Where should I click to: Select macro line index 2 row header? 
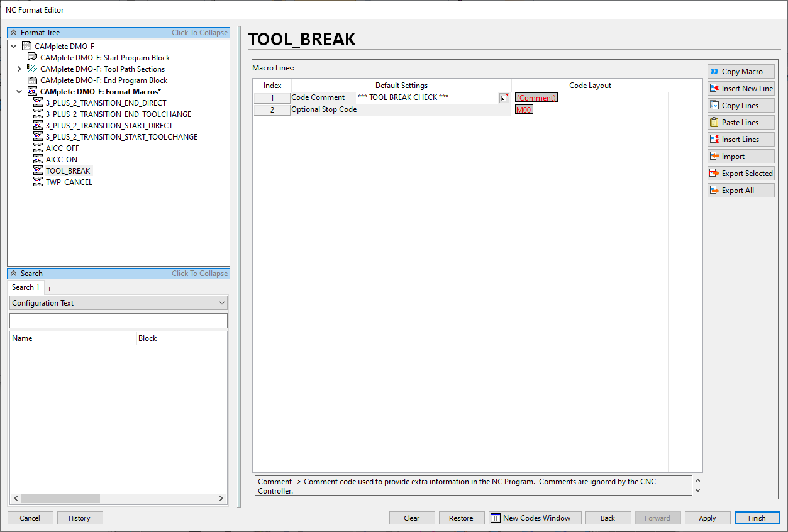(x=272, y=110)
